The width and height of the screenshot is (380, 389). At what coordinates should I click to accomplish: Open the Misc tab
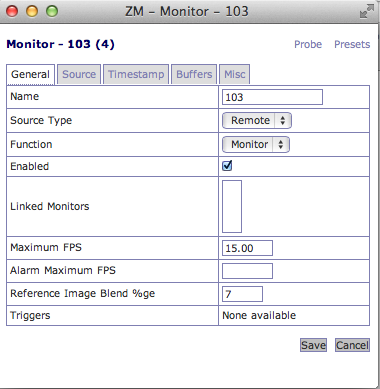pyautogui.click(x=234, y=74)
